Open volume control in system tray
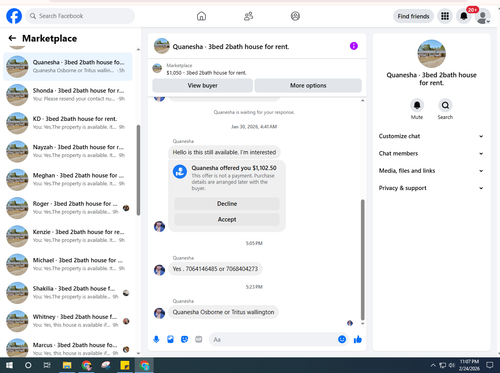This screenshot has width=500, height=373. coord(452,365)
